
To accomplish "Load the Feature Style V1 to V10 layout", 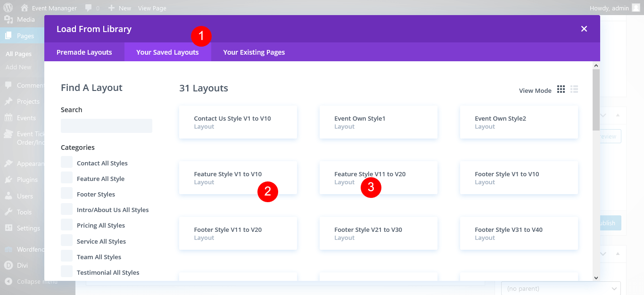I will (x=238, y=178).
